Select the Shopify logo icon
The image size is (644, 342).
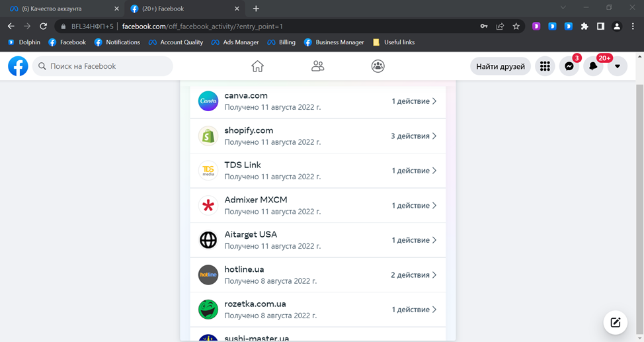208,136
